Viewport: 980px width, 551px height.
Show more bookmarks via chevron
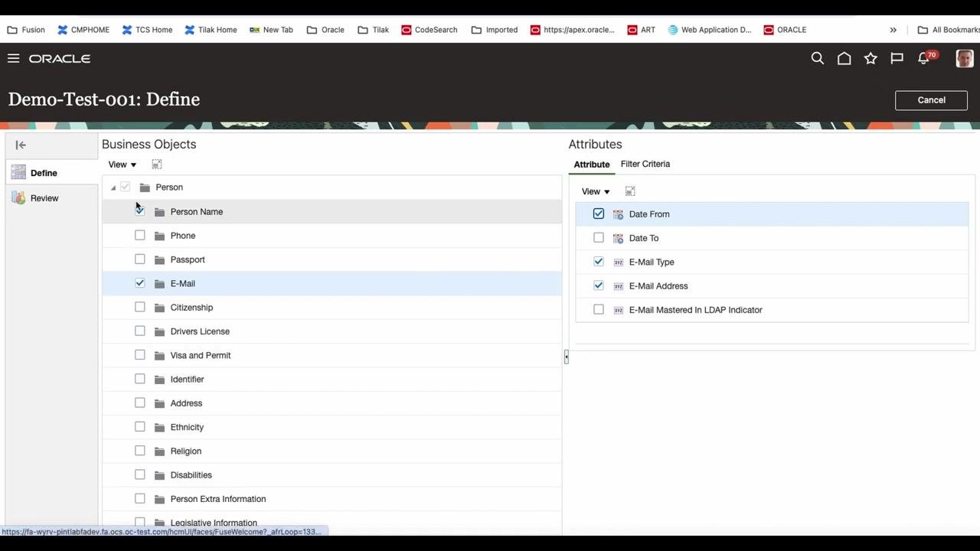(x=893, y=30)
